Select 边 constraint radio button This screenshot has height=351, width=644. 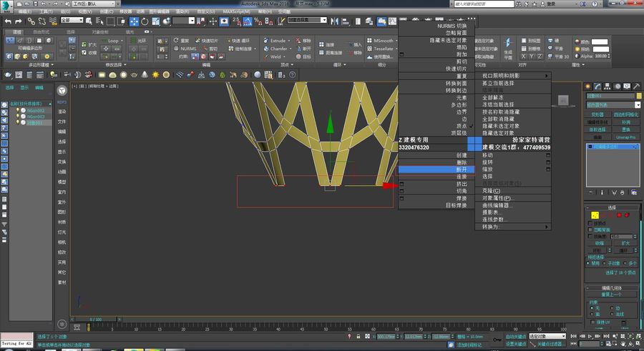click(x=612, y=308)
